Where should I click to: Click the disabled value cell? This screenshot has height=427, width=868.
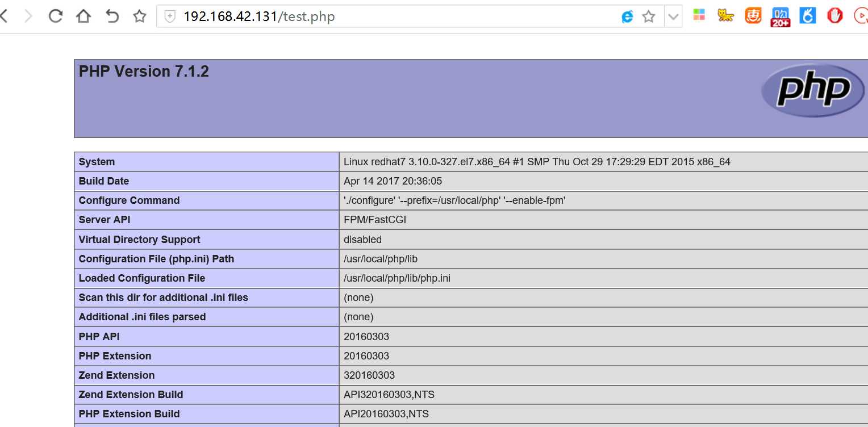click(x=362, y=240)
